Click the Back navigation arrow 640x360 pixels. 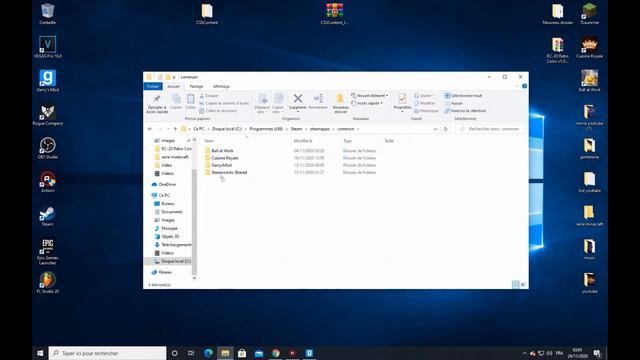point(150,129)
